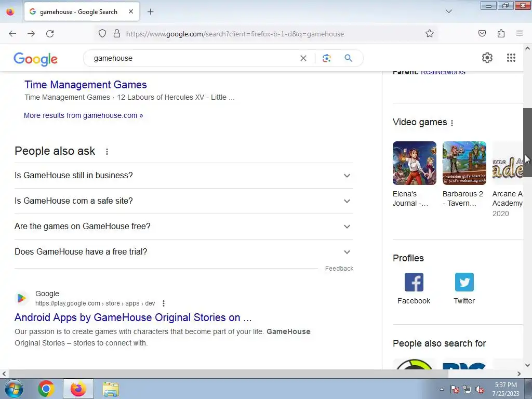Screen dimensions: 532x399
Task: Expand Is GameHouse com a safe site?
Action: (184, 201)
